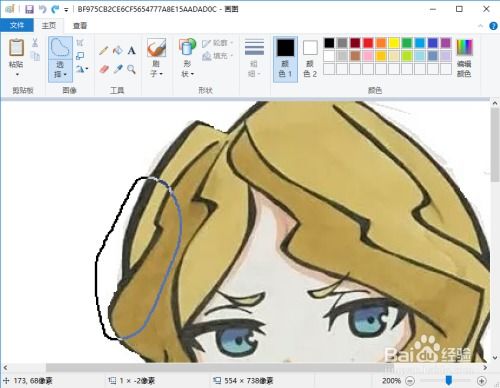The image size is (500, 388).
Task: Click the Undo arrow icon
Action: point(42,9)
